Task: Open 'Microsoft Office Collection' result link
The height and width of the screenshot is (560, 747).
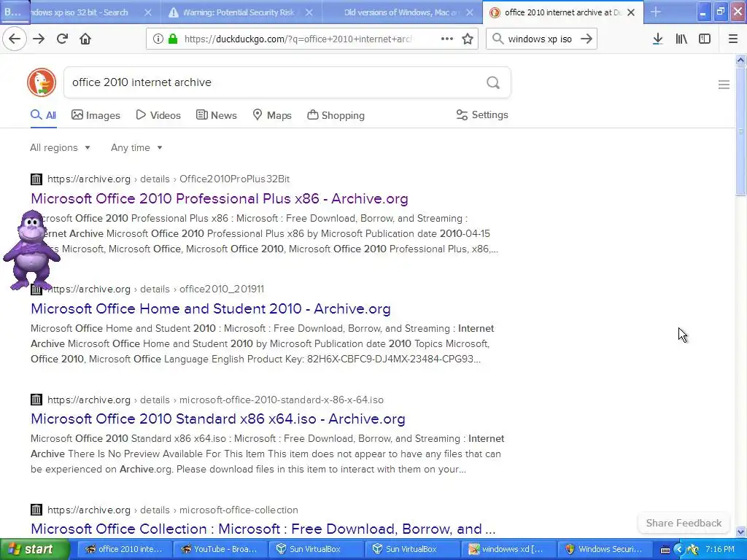Action: [263, 529]
